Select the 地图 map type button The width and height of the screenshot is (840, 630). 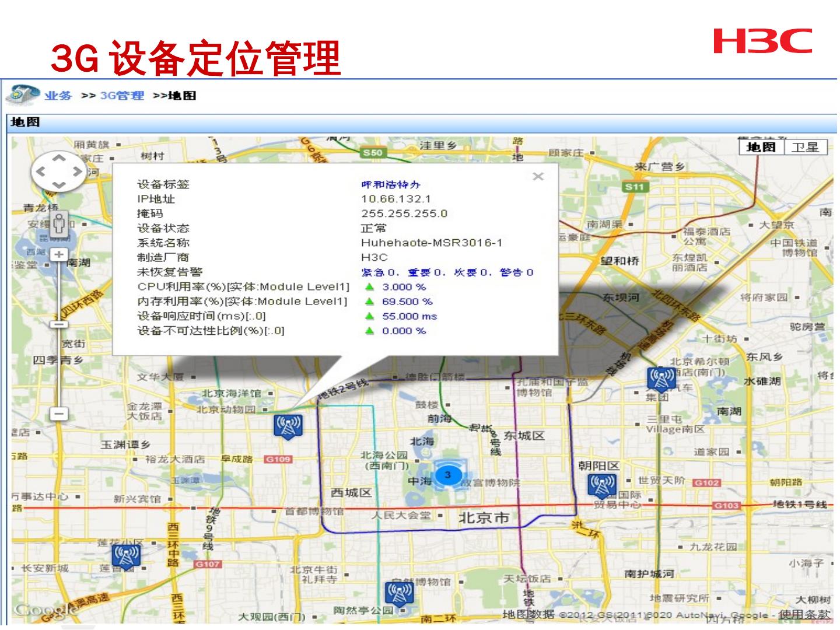[x=761, y=147]
